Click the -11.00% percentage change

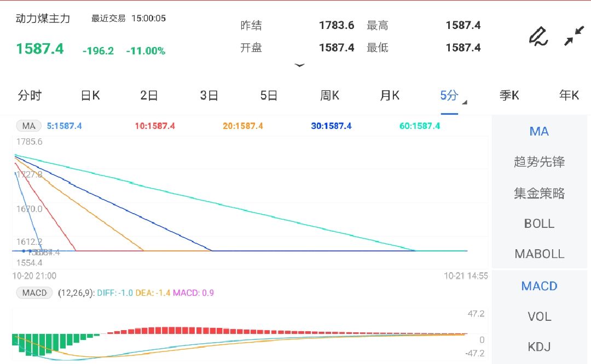coord(146,51)
